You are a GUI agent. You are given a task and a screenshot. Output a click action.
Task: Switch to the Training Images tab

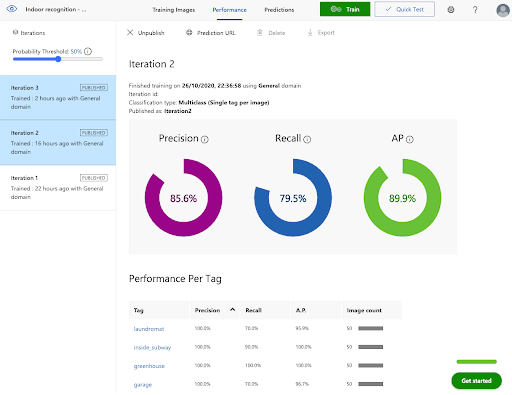(174, 10)
